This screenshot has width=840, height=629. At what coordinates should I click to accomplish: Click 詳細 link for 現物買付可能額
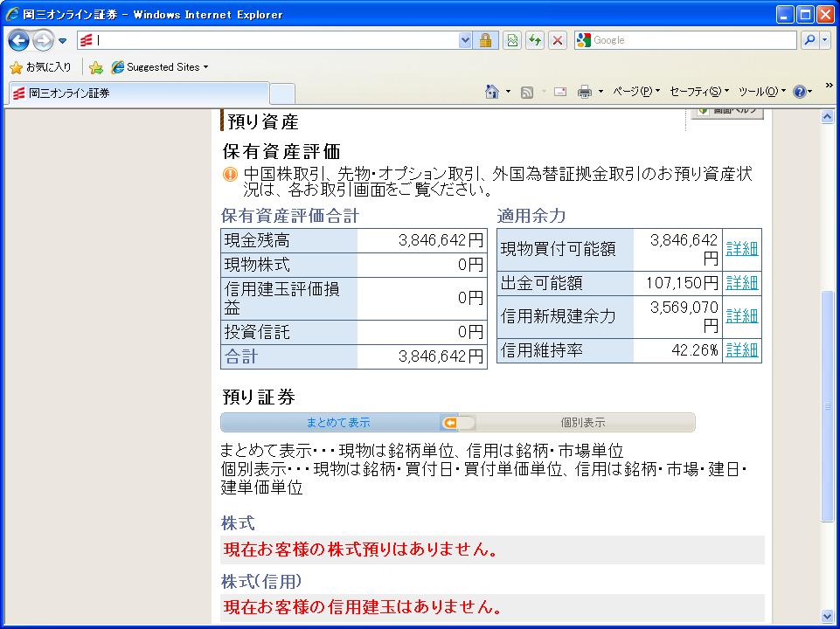point(742,249)
